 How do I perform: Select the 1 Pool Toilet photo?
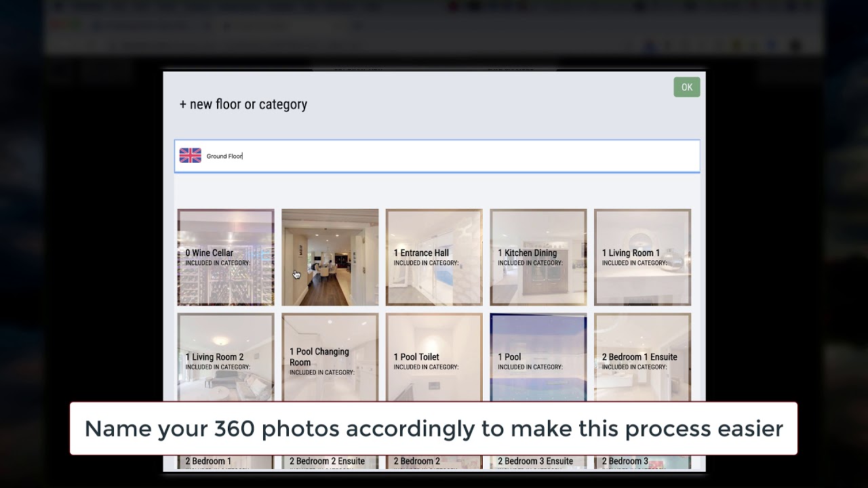(x=434, y=358)
